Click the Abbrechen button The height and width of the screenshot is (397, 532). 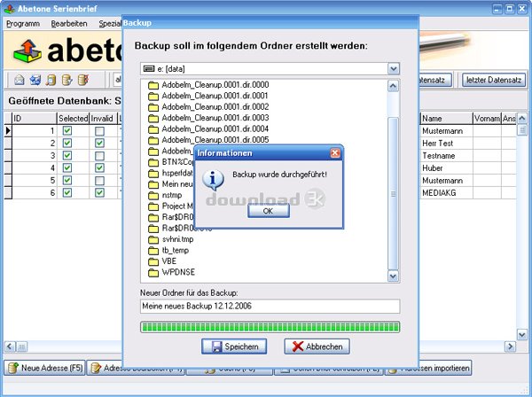[x=317, y=346]
